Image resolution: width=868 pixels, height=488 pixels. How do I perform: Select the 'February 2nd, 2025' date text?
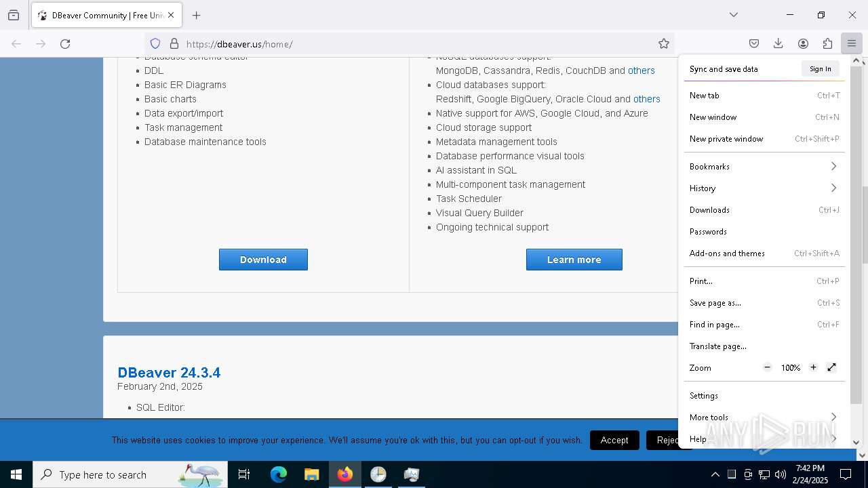pos(160,386)
